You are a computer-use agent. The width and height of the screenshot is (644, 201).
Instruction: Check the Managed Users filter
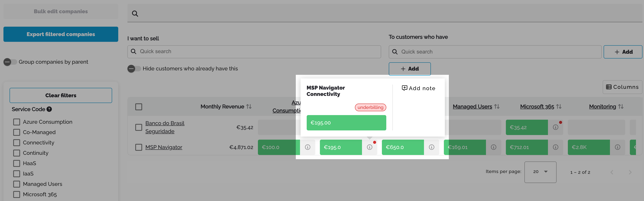(x=16, y=184)
